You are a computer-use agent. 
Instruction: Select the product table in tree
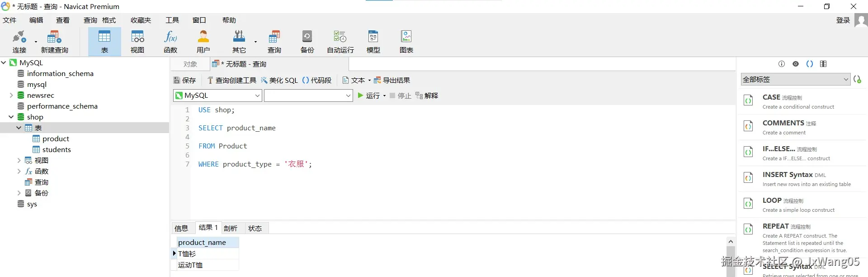tap(51, 138)
